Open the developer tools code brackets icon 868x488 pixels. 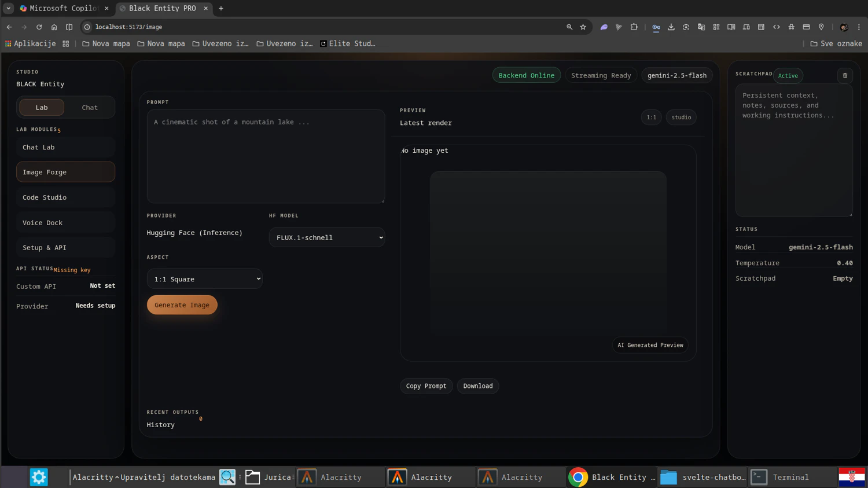(777, 27)
